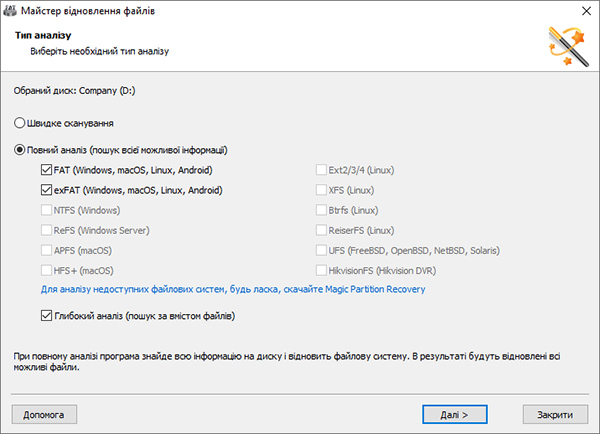Click the Обраний диск: Company (D:) label

(75, 91)
